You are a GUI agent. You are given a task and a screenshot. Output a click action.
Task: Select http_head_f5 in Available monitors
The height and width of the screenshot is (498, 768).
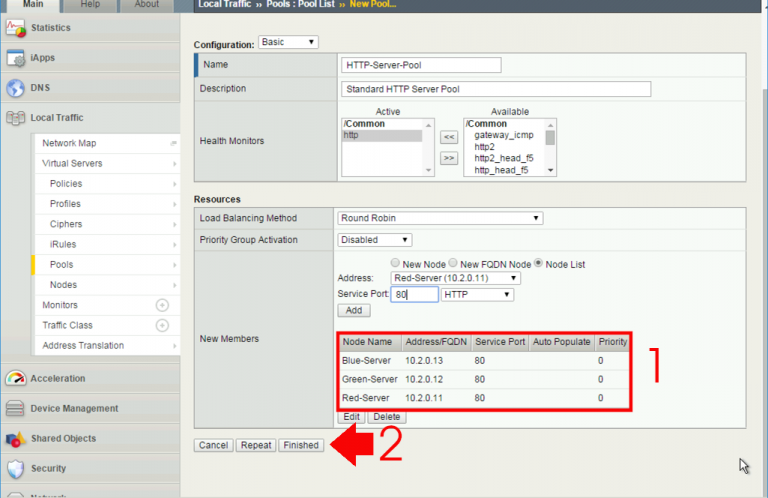click(501, 170)
